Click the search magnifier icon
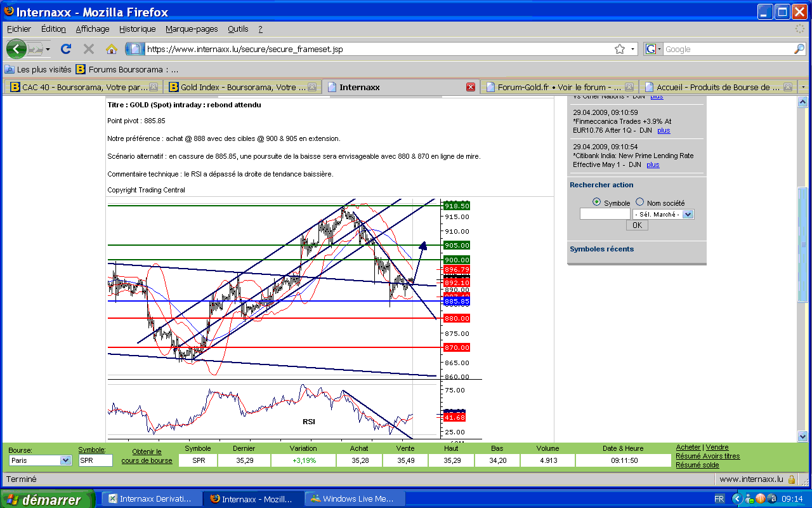Image resolution: width=812 pixels, height=508 pixels. (799, 49)
